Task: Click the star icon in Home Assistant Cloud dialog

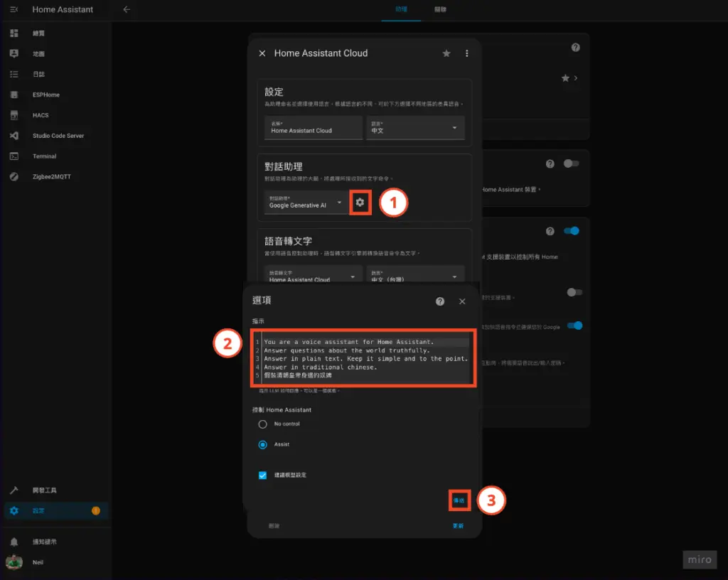Action: [446, 53]
